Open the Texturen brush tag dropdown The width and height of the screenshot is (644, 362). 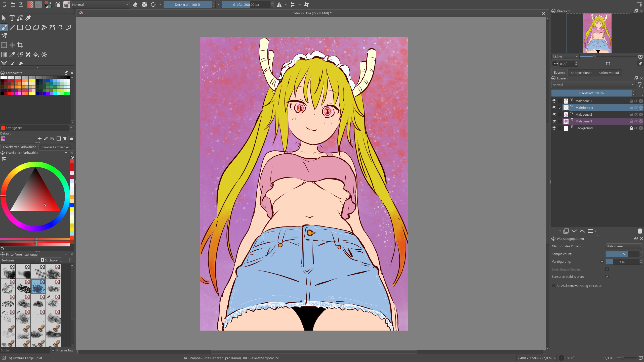[x=20, y=260]
